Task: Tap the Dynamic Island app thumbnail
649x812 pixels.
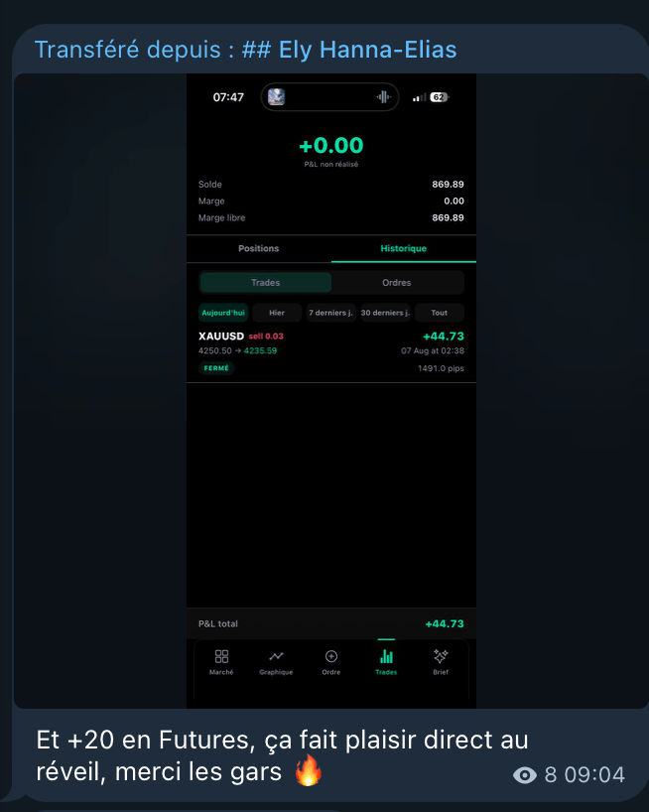Action: pyautogui.click(x=276, y=97)
